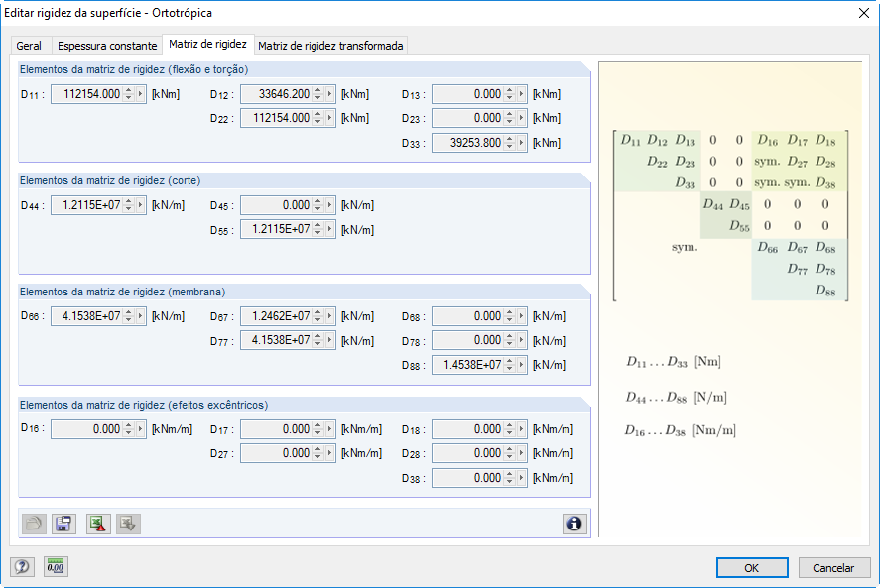The height and width of the screenshot is (588, 880).
Task: Click the Cancelar button
Action: pyautogui.click(x=833, y=568)
